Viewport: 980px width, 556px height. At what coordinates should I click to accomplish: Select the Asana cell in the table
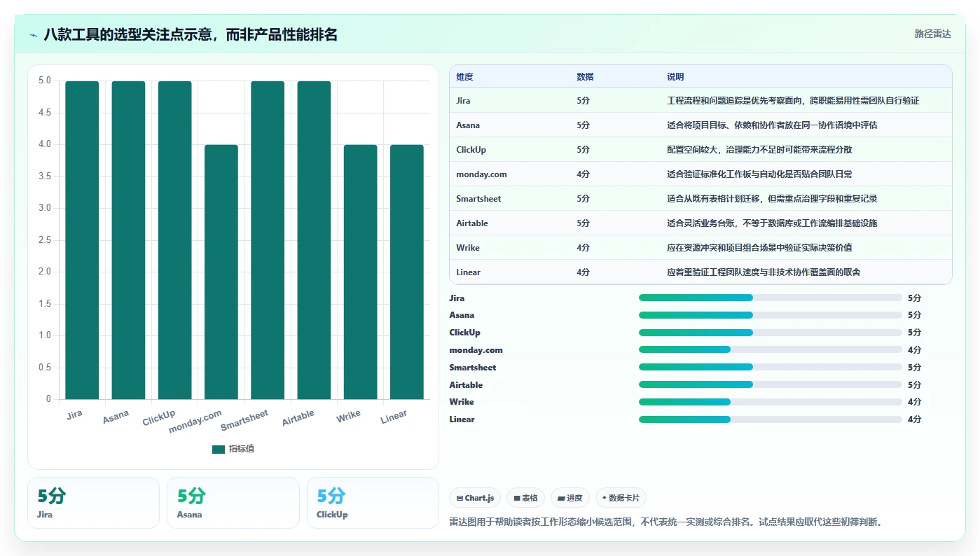coord(468,125)
